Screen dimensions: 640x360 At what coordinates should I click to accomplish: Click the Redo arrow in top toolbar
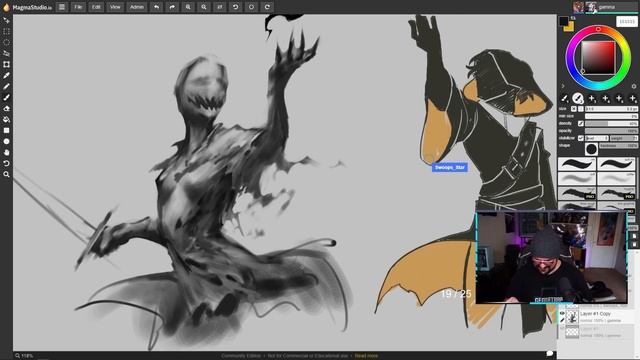coord(172,7)
